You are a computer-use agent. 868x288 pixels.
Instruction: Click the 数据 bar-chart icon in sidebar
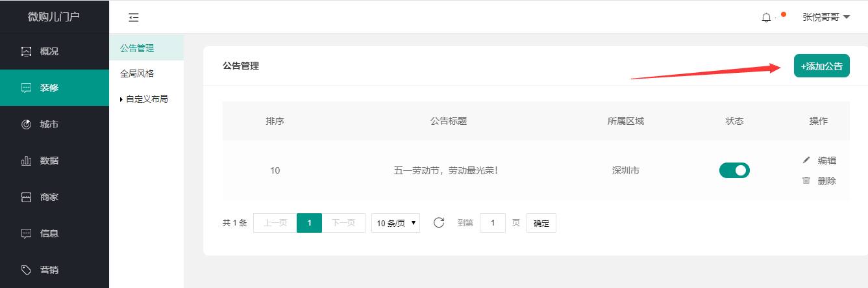pyautogui.click(x=27, y=161)
